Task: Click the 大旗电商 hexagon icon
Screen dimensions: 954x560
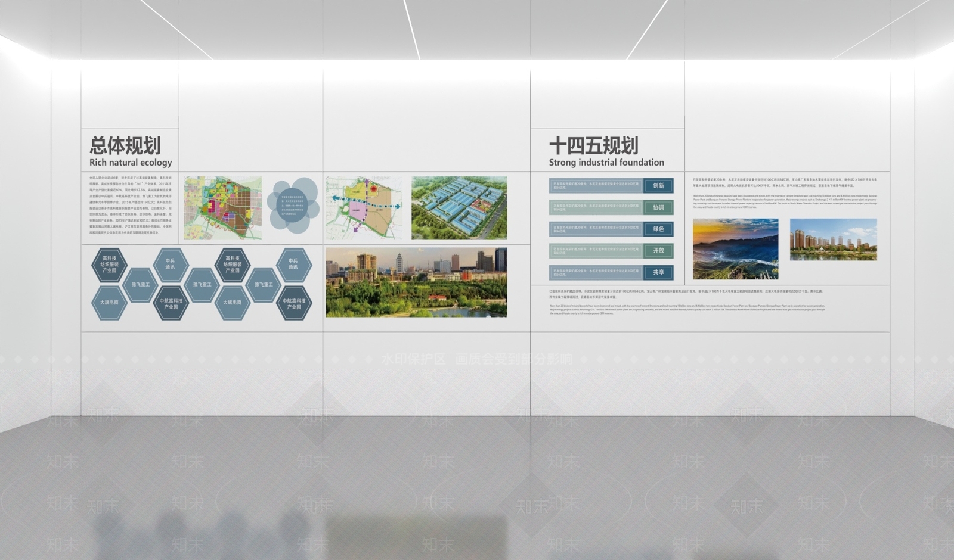Action: point(110,303)
